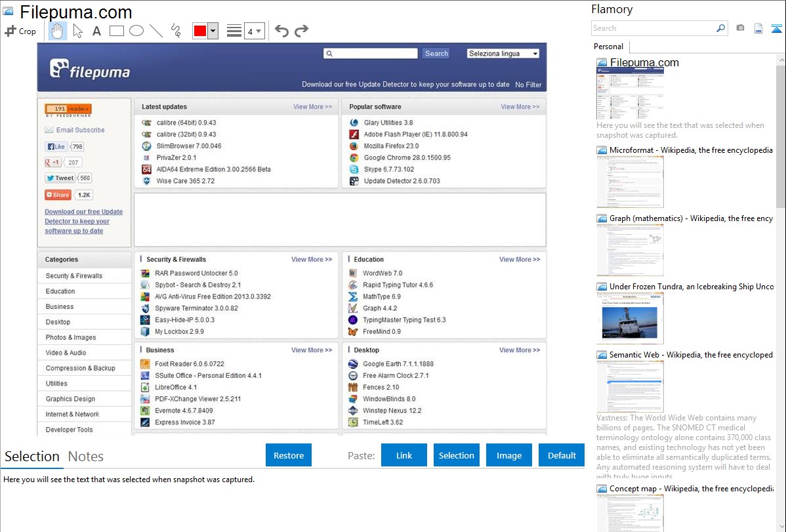Screen dimensions: 786x532
Task: Undo the last annotation
Action: [281, 31]
